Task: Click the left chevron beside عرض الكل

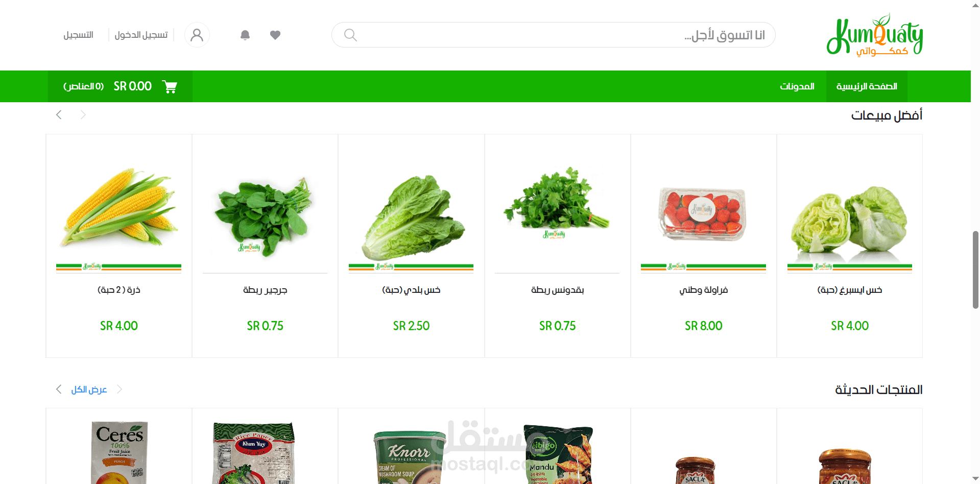Action: 59,389
